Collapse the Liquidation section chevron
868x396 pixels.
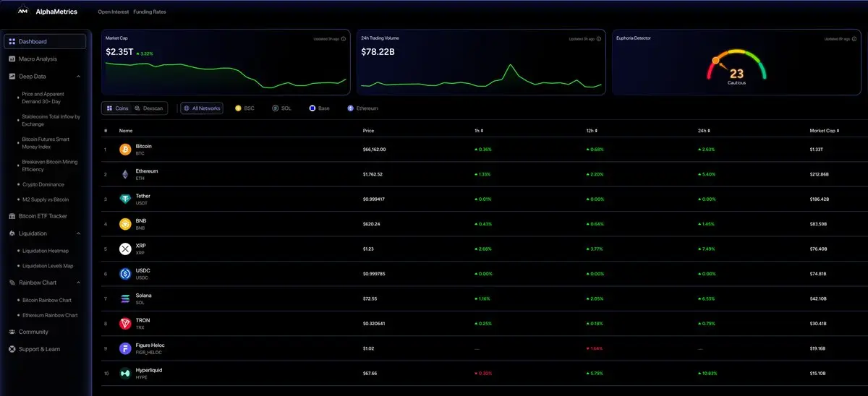pyautogui.click(x=78, y=233)
